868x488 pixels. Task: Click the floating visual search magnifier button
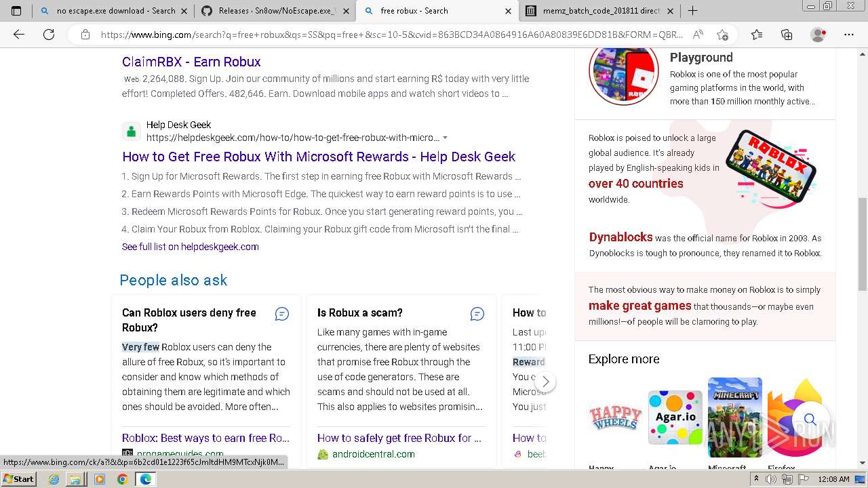click(810, 420)
